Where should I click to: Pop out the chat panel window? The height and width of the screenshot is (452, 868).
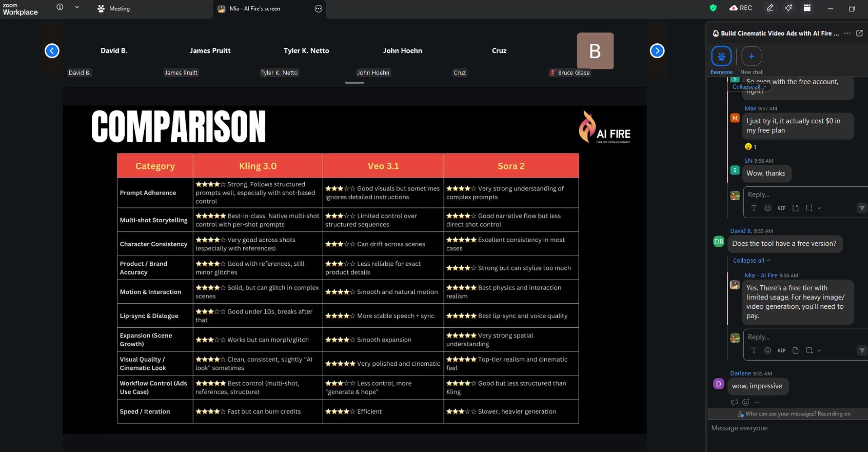click(859, 33)
